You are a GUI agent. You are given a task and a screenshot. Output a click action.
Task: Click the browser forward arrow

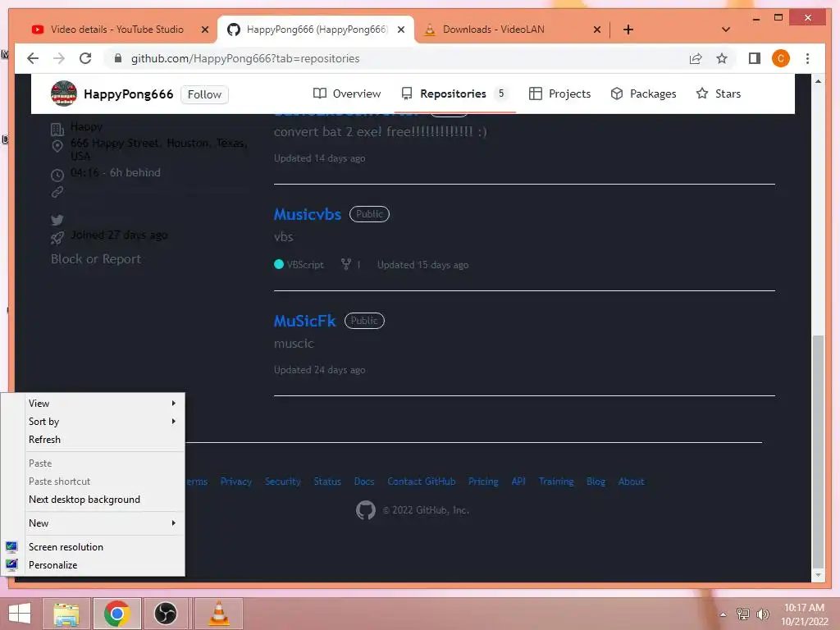click(59, 58)
